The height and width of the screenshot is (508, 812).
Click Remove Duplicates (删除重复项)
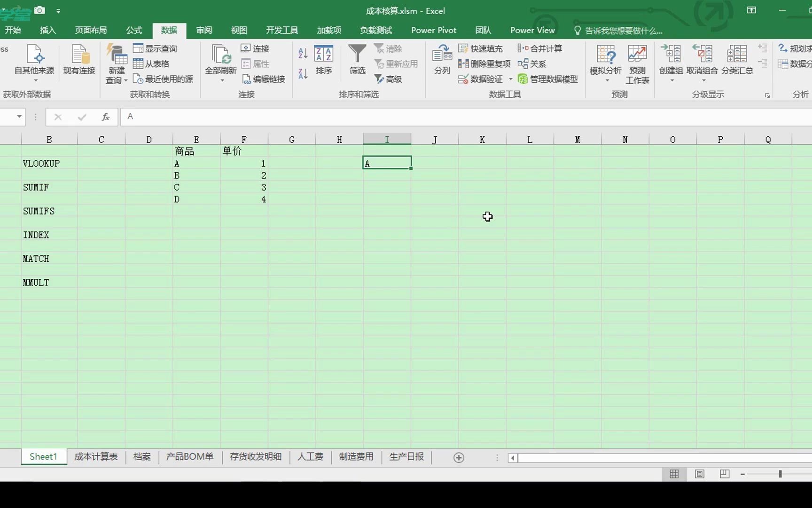[x=484, y=63]
